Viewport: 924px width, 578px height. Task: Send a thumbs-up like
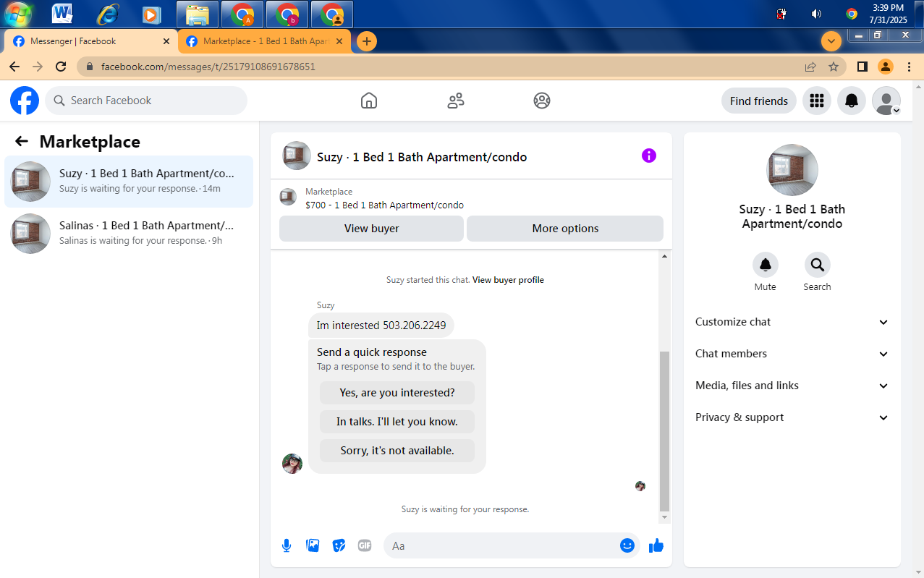pos(656,545)
